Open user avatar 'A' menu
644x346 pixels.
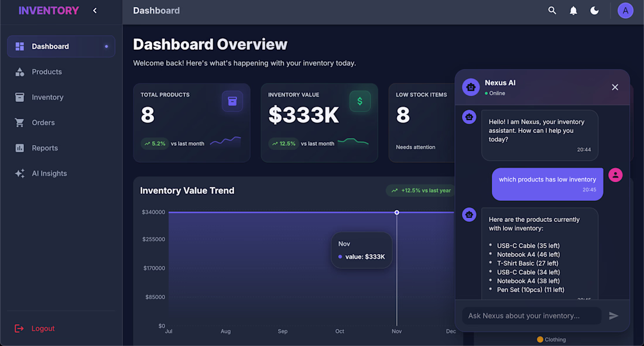(x=625, y=11)
